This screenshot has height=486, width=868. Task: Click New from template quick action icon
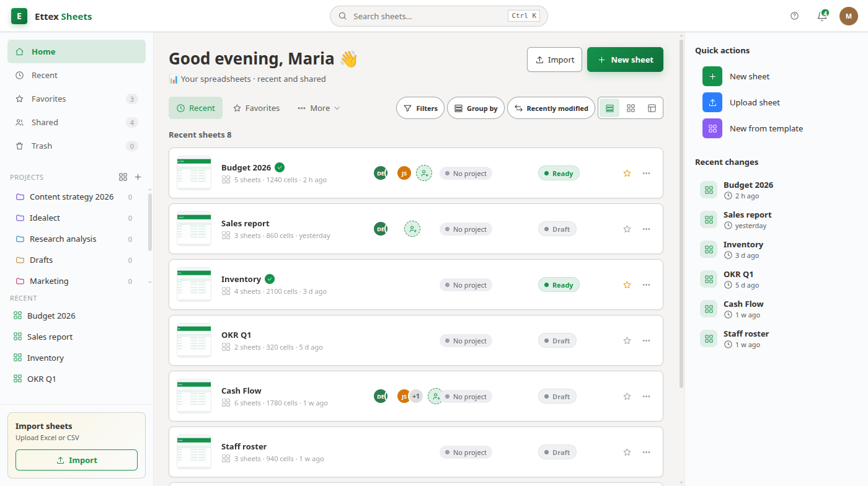pyautogui.click(x=712, y=128)
